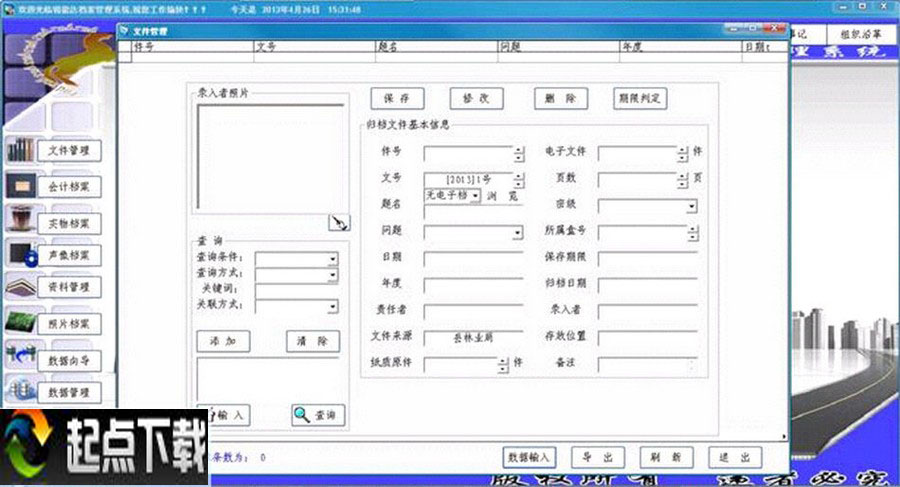
Task: Click the 年度 column header in the table
Action: [x=681, y=47]
